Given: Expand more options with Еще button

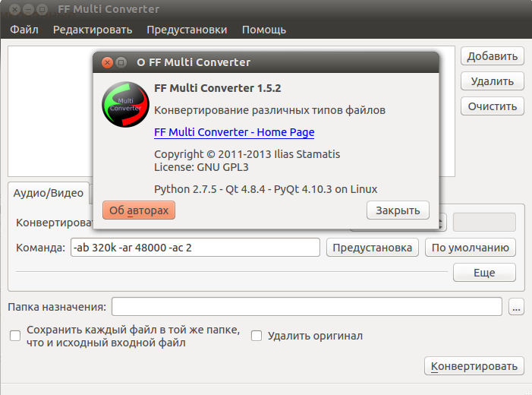Looking at the screenshot, I should (483, 273).
